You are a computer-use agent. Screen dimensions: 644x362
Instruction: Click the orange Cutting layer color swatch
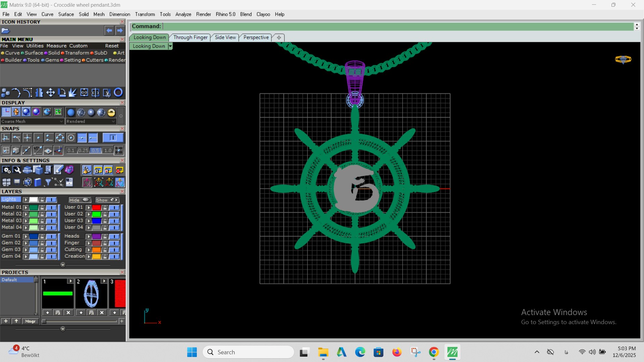tap(96, 250)
